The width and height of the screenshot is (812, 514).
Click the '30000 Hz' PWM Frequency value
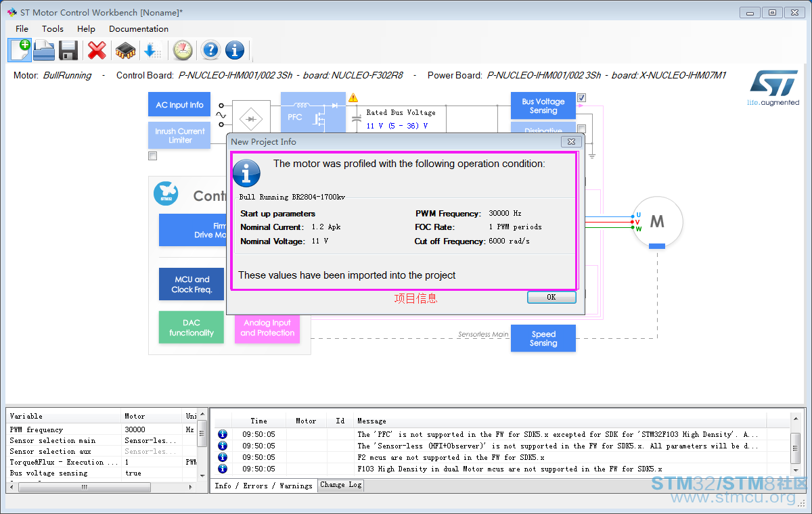click(505, 213)
